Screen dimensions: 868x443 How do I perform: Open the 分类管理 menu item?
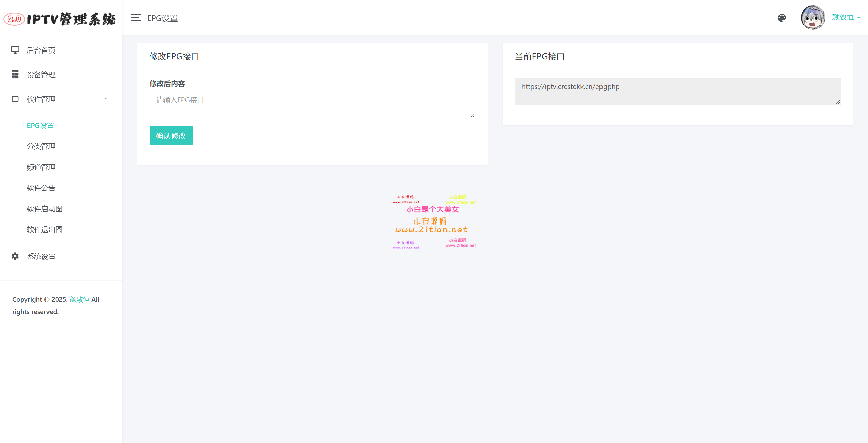41,146
